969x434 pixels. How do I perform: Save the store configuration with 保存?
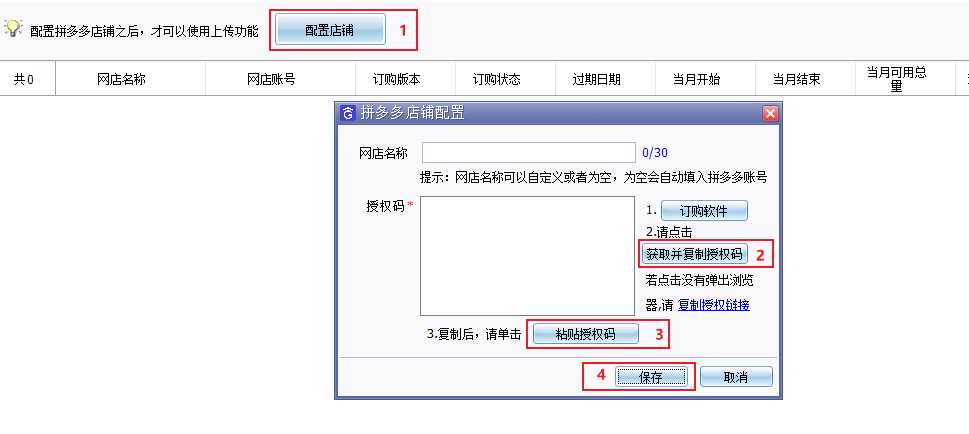pos(651,377)
